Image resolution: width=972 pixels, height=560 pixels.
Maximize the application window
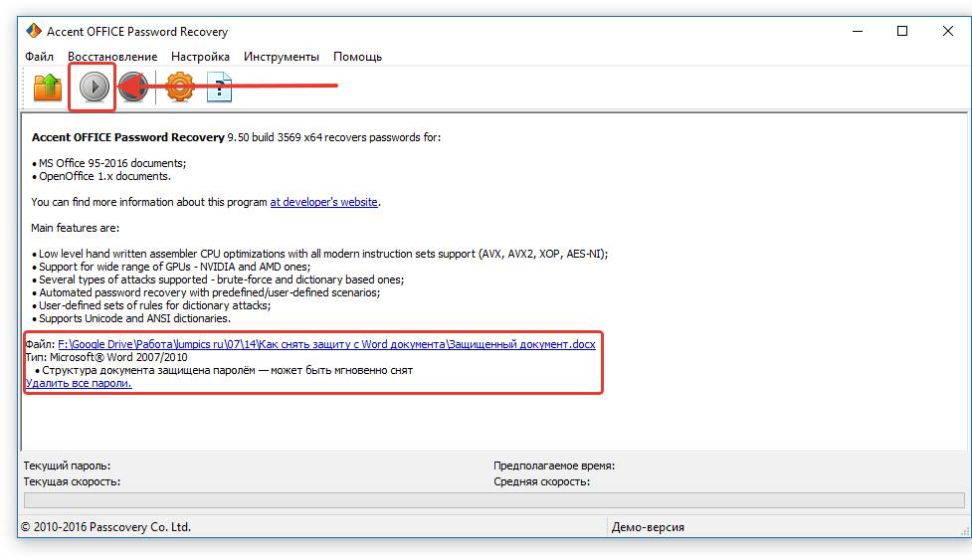(x=902, y=31)
